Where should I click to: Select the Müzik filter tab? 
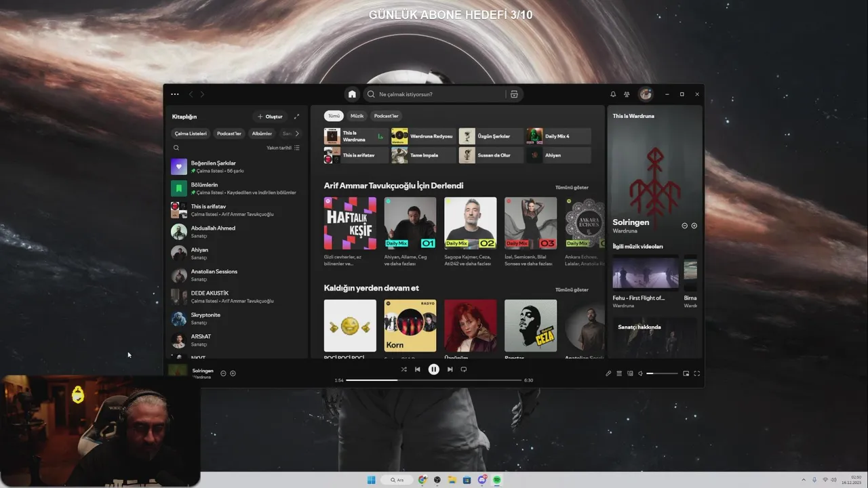pos(357,116)
